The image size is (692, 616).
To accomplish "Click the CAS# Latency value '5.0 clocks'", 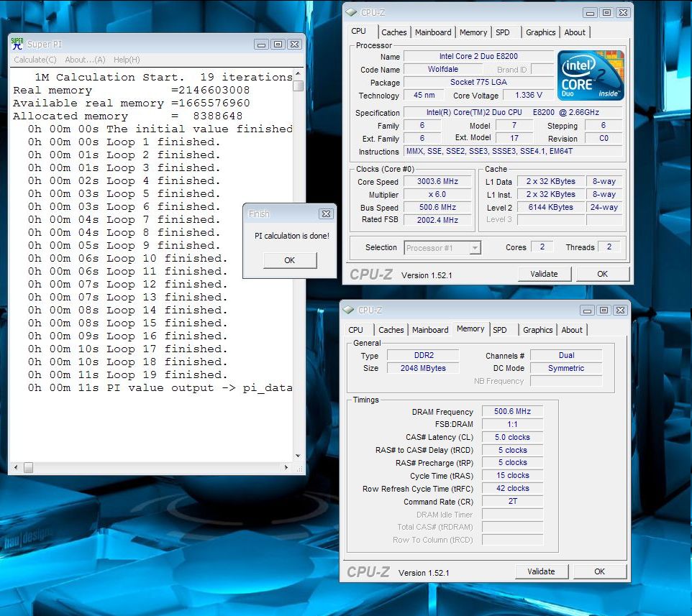I will pyautogui.click(x=512, y=438).
